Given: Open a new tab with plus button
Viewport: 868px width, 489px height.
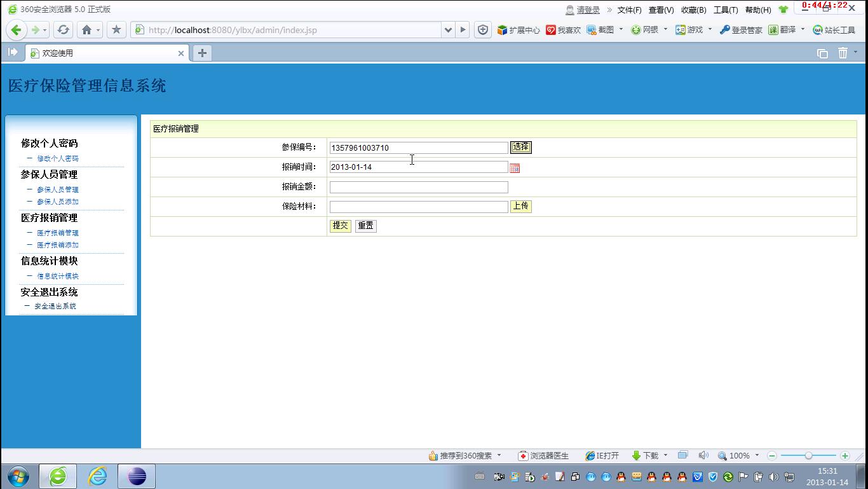Looking at the screenshot, I should [x=202, y=53].
